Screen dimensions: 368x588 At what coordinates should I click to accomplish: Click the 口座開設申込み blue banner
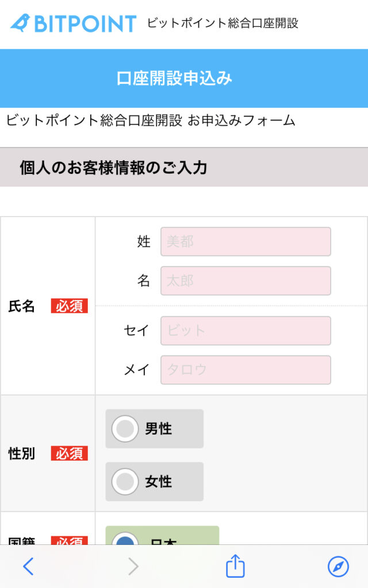coord(184,78)
